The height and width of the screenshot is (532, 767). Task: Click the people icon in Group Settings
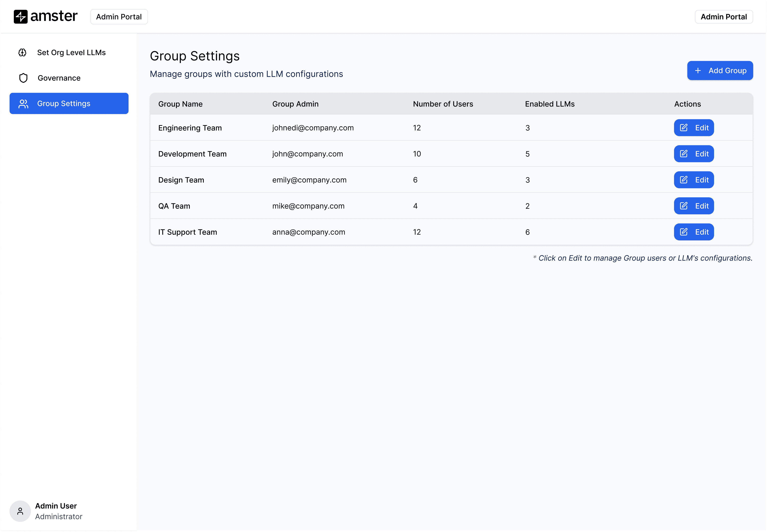click(x=23, y=104)
